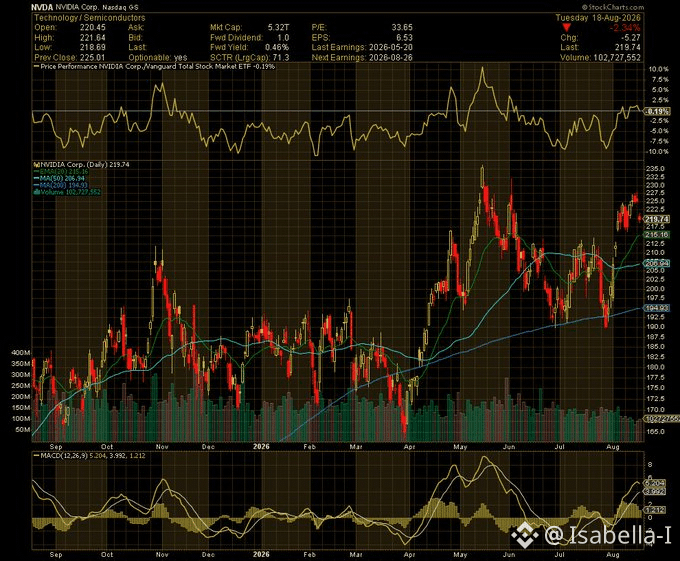Click the Mkt Cap value 5.32T

tap(278, 27)
